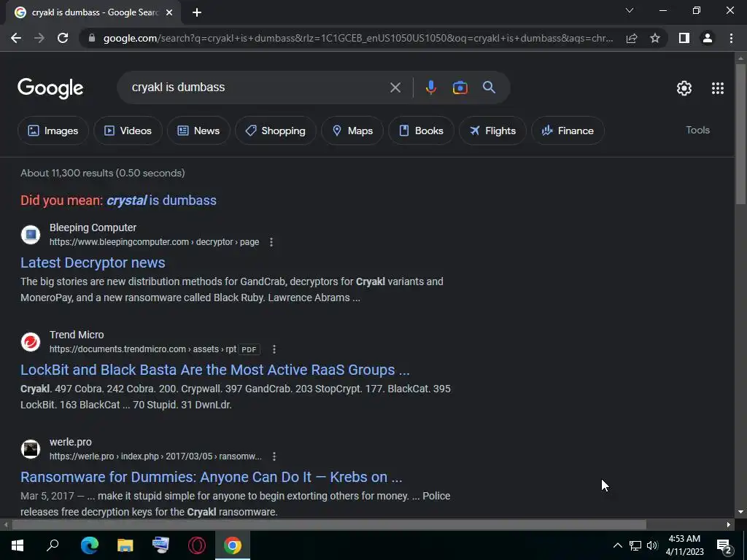Filter results by Videos
The height and width of the screenshot is (560, 747).
click(x=128, y=131)
